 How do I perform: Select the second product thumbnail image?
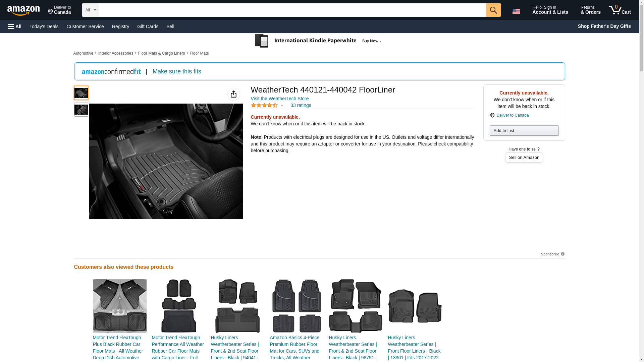(81, 110)
